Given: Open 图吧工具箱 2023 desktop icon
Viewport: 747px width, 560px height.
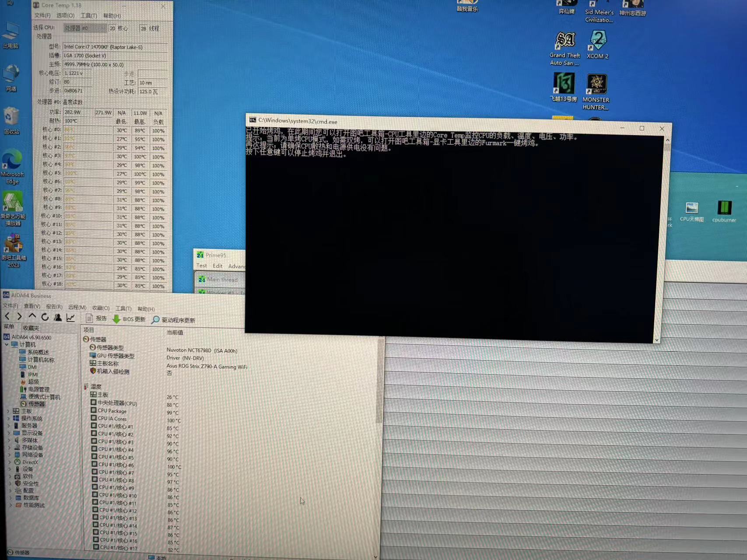Looking at the screenshot, I should (14, 250).
